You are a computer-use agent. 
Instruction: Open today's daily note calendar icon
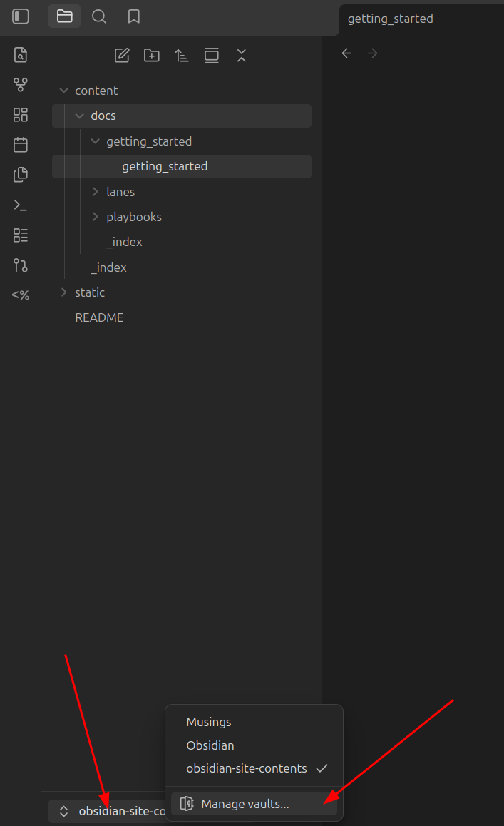(x=21, y=145)
